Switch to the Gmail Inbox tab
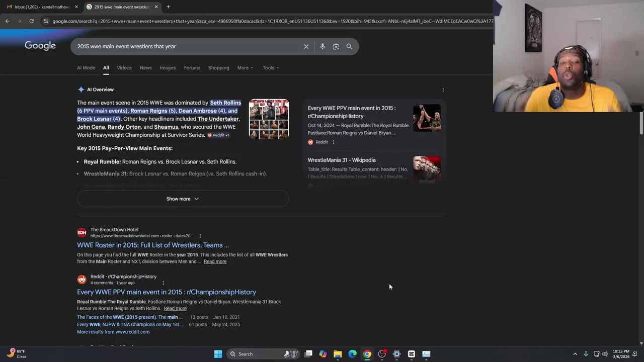The image size is (644, 362). [x=42, y=7]
